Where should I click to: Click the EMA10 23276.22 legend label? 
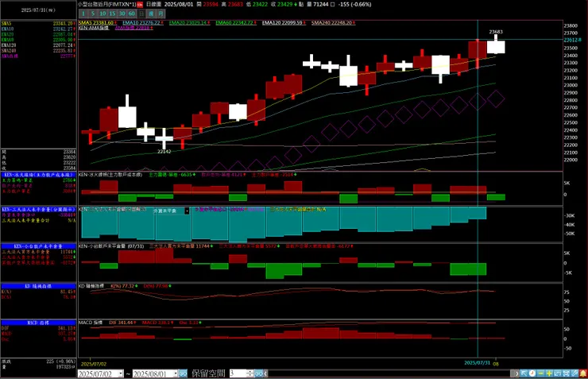coord(141,23)
